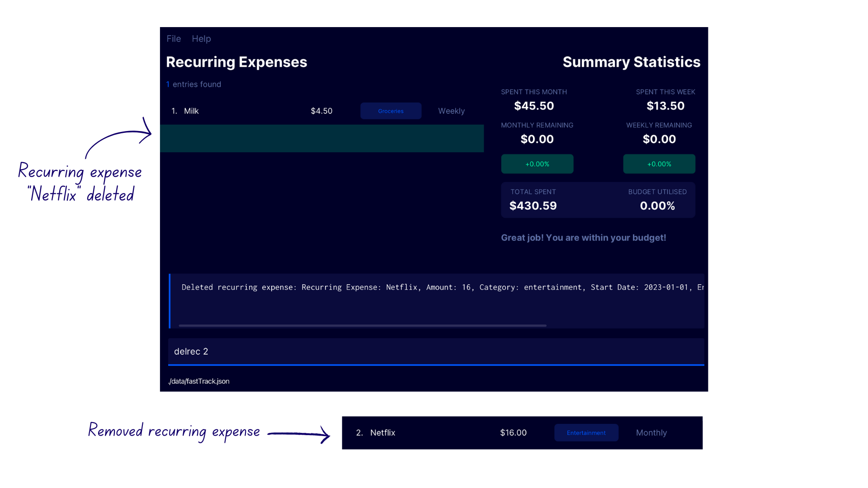Viewport: 868px width, 488px height.
Task: Click the Recurring Expenses heading
Action: [236, 62]
